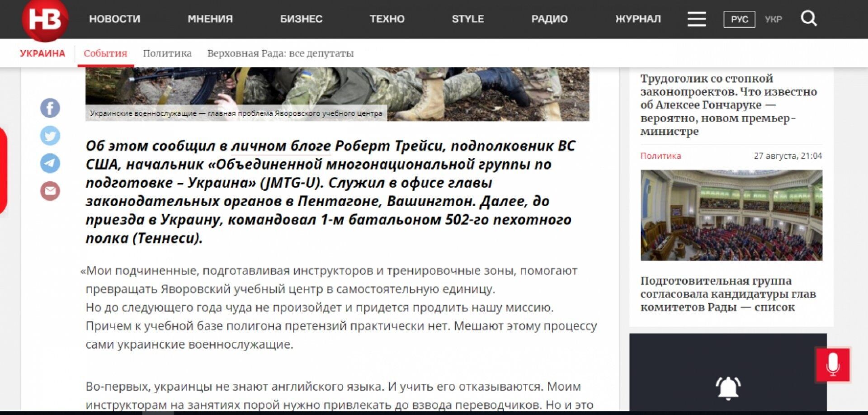Open 'Верховная Рада: все депутаты' link
868x415 pixels.
pyautogui.click(x=280, y=53)
